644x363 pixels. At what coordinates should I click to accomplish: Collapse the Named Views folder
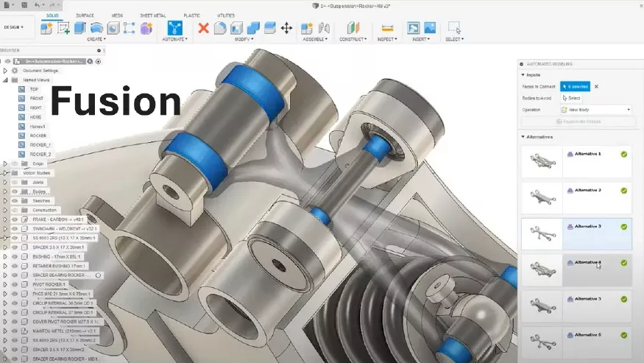pyautogui.click(x=5, y=80)
